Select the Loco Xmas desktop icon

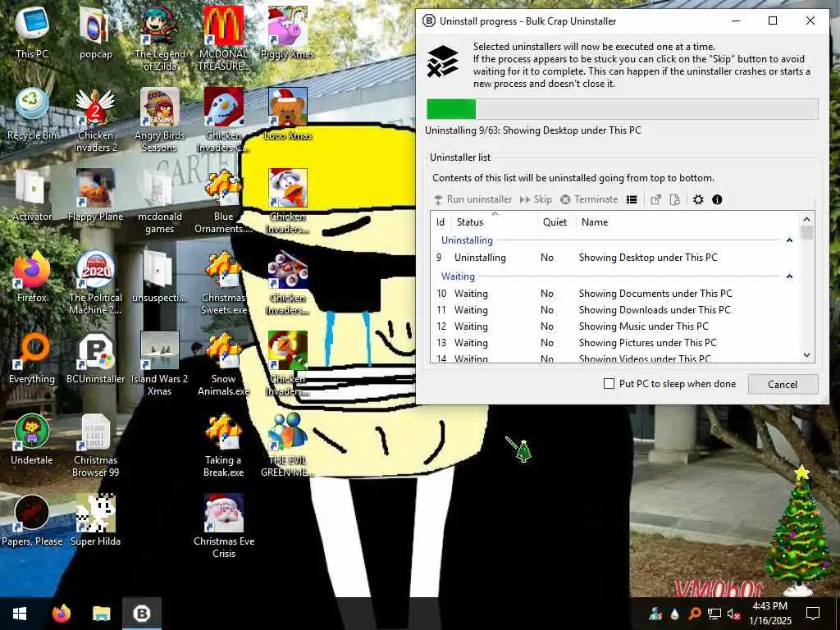click(x=288, y=113)
